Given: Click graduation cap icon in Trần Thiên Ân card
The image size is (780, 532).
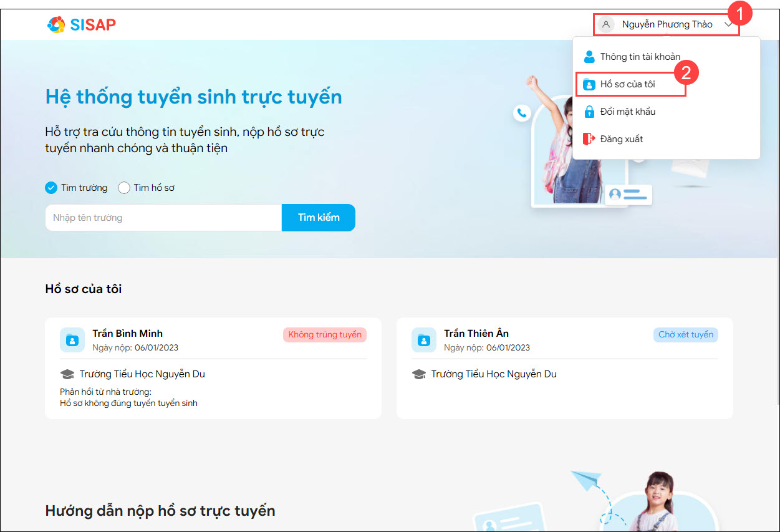Looking at the screenshot, I should (x=420, y=374).
